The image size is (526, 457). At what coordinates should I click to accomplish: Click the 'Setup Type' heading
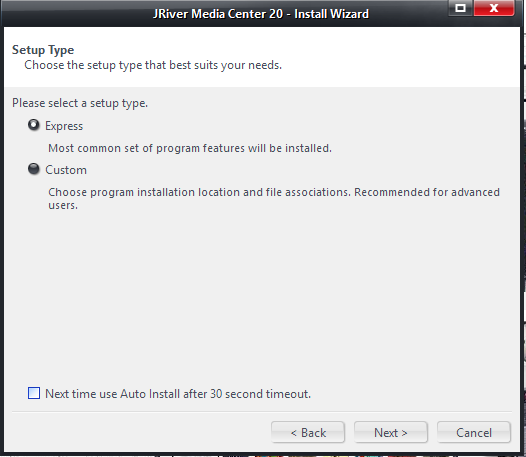tap(43, 50)
